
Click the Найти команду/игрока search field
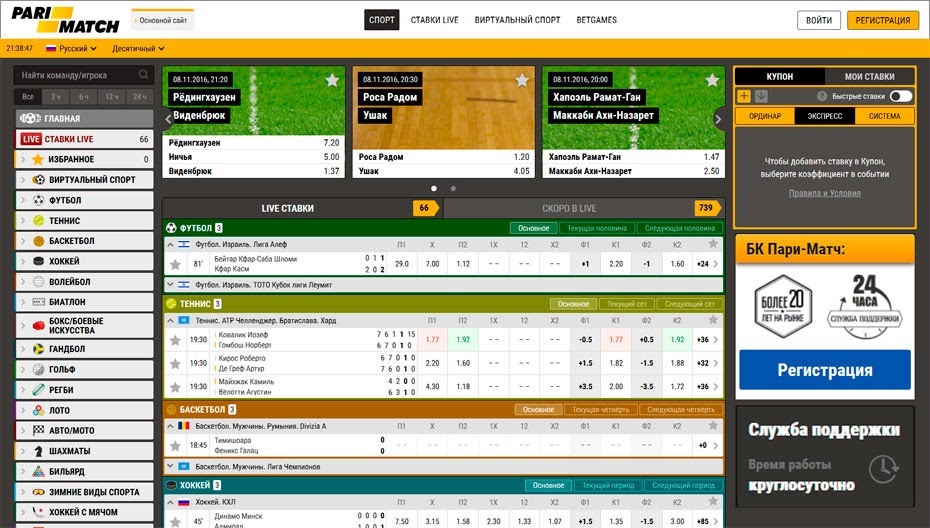[x=84, y=75]
